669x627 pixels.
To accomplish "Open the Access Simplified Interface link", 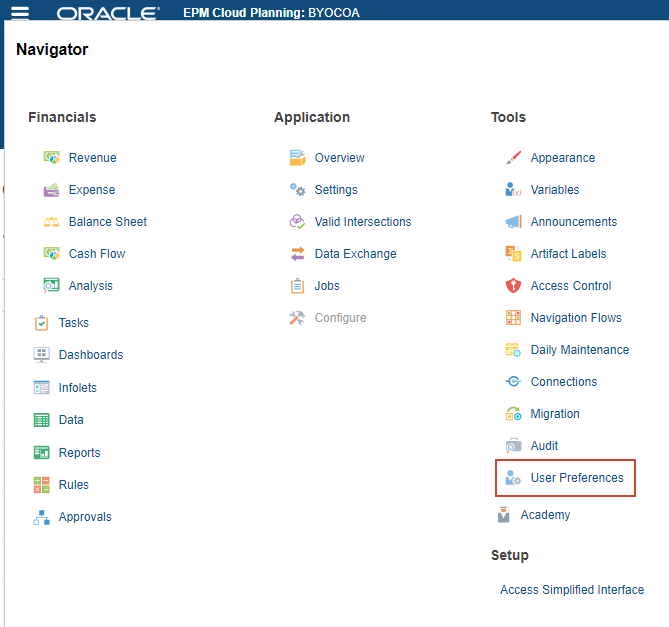I will [x=572, y=590].
